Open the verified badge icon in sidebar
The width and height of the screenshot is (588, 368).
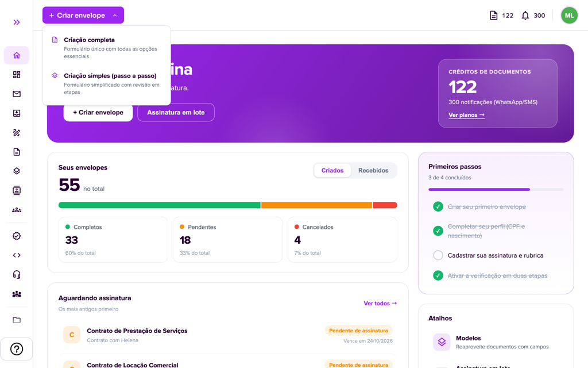(x=17, y=236)
